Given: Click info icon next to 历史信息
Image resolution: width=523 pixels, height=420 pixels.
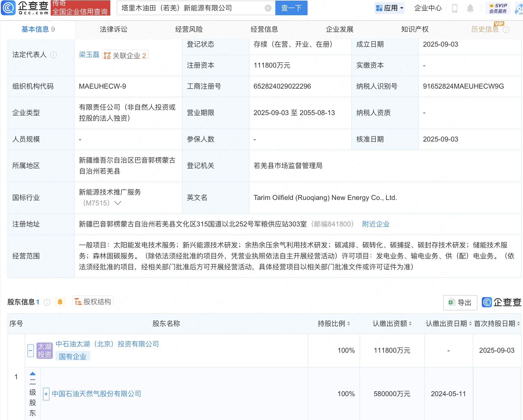Looking at the screenshot, I should (506, 30).
